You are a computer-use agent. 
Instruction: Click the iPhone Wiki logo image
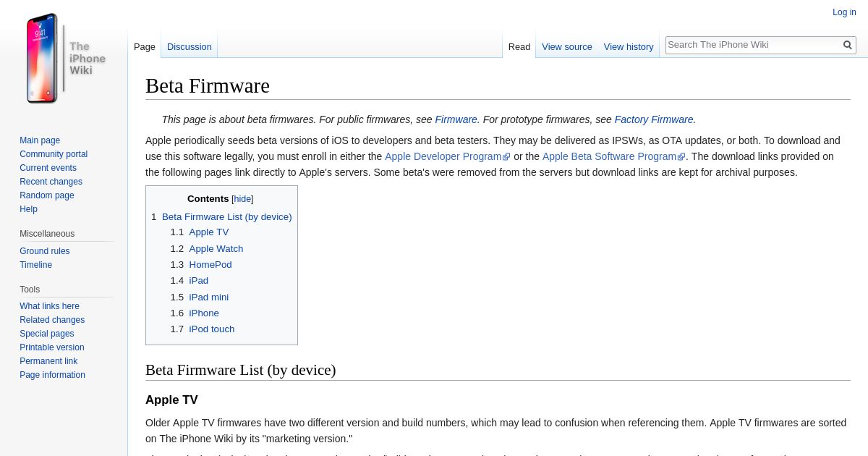point(65,58)
